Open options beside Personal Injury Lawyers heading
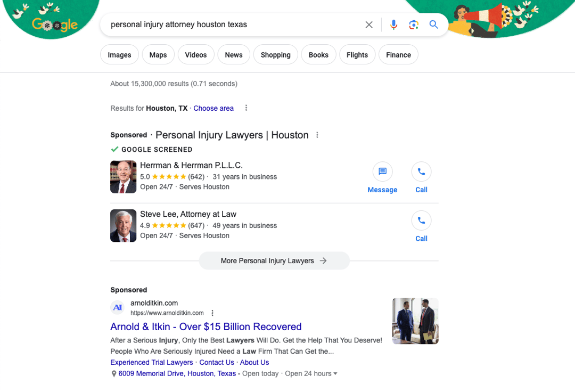 (x=317, y=135)
